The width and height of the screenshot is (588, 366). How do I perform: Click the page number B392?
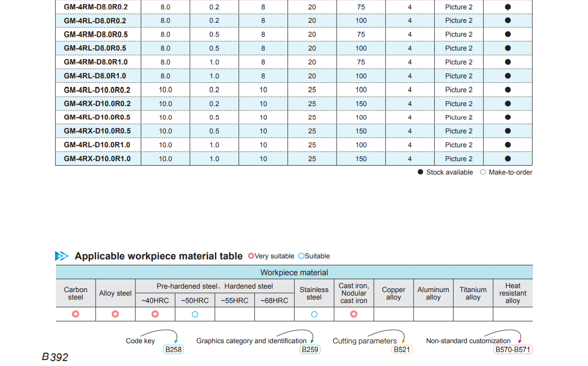click(x=55, y=357)
